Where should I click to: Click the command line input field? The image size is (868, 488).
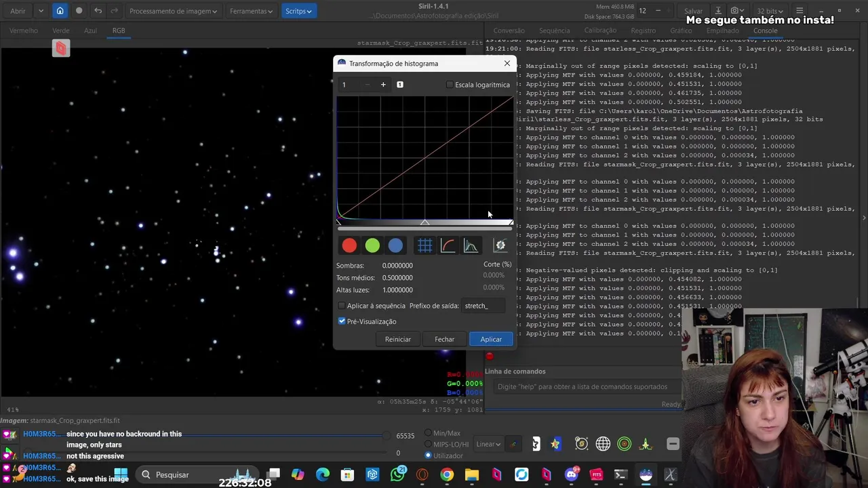click(586, 387)
